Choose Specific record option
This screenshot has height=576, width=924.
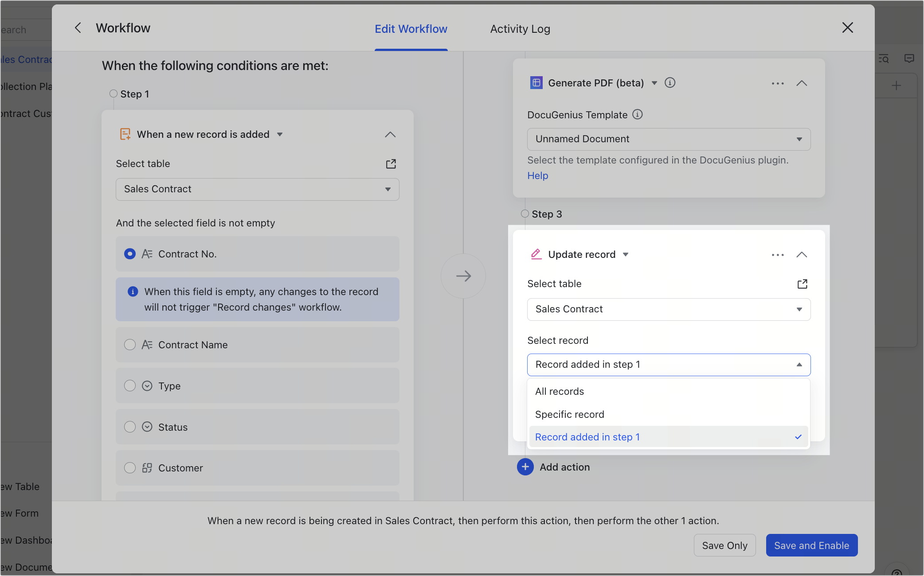(x=669, y=415)
